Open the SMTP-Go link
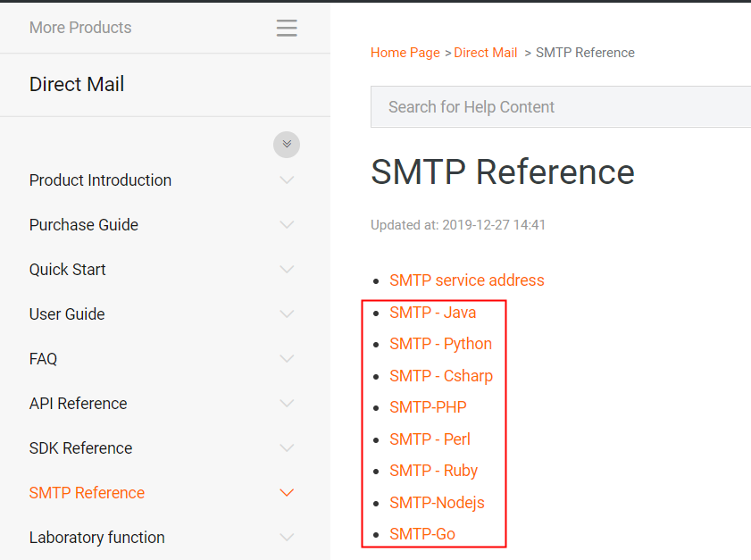This screenshot has height=560, width=751. pyautogui.click(x=422, y=534)
